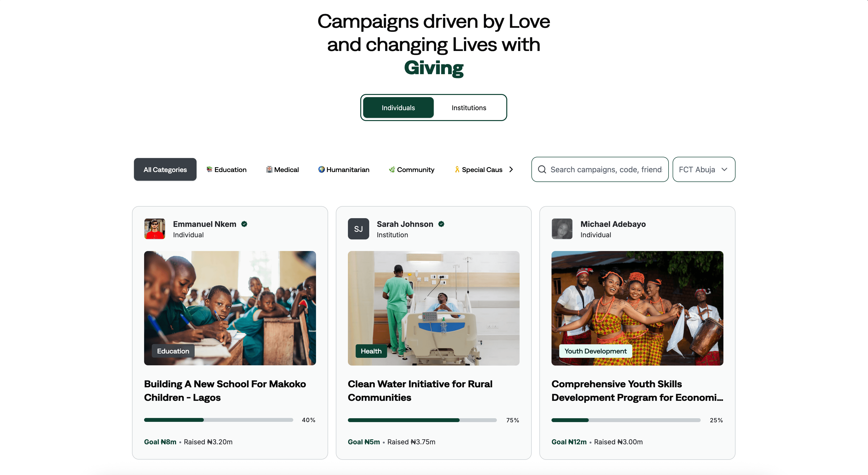
Task: Open the FCT Abuja location dropdown
Action: click(704, 169)
